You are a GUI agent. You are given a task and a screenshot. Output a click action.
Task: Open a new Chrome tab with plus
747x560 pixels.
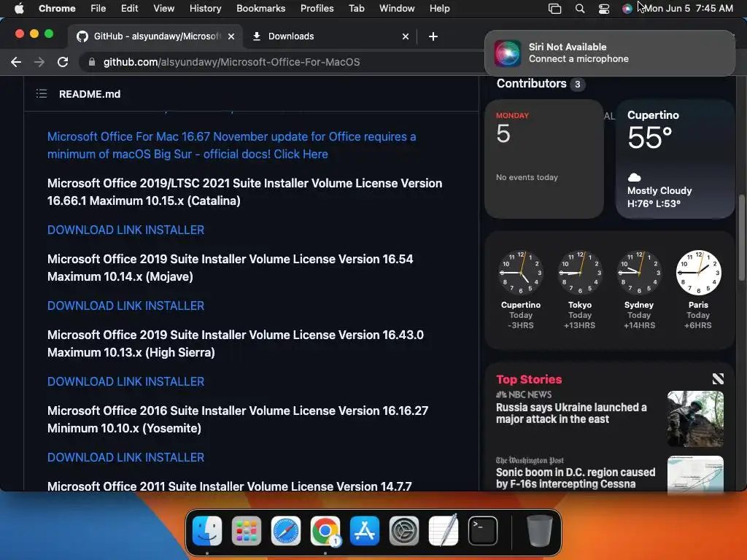(433, 36)
